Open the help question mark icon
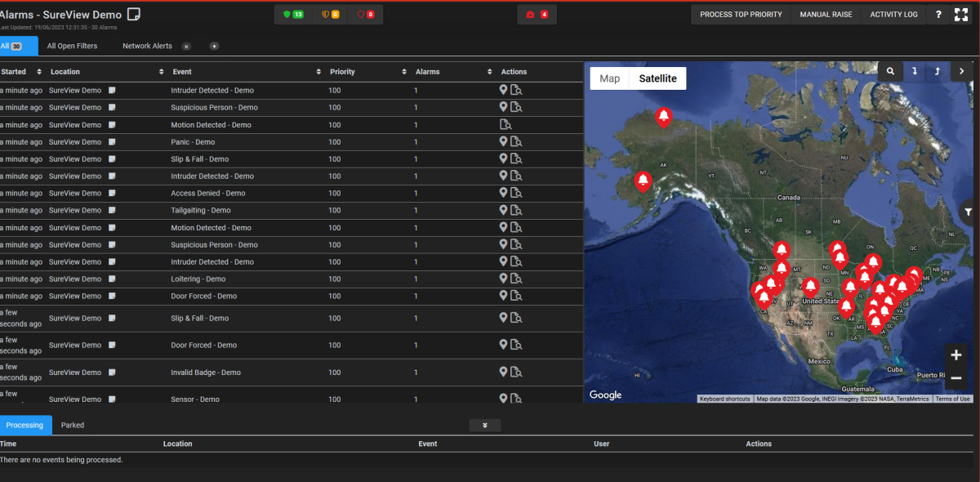The width and height of the screenshot is (980, 482). 938,15
